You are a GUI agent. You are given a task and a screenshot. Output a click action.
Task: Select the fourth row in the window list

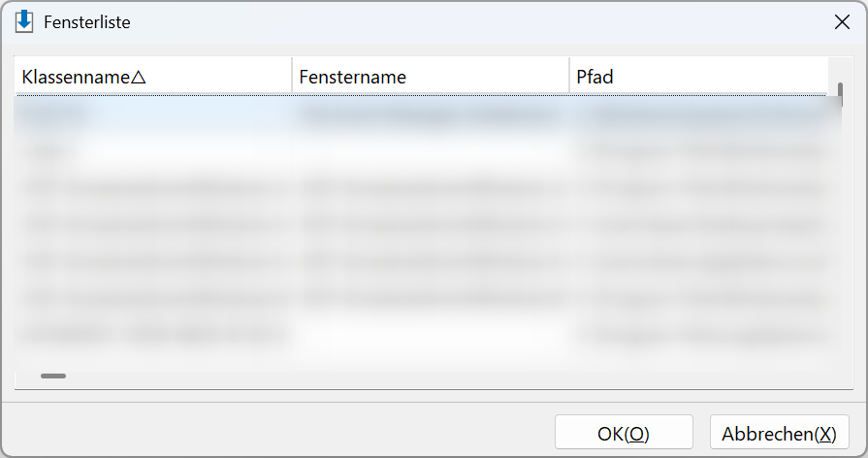(x=421, y=225)
